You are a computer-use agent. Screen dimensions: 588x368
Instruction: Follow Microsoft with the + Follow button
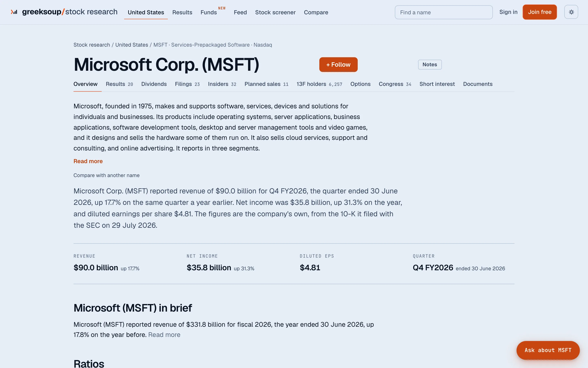338,64
